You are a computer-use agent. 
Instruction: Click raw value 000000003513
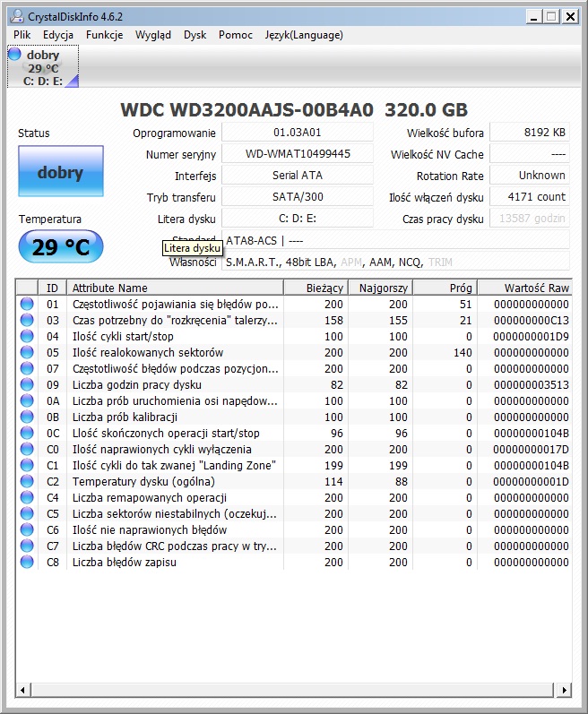click(532, 385)
